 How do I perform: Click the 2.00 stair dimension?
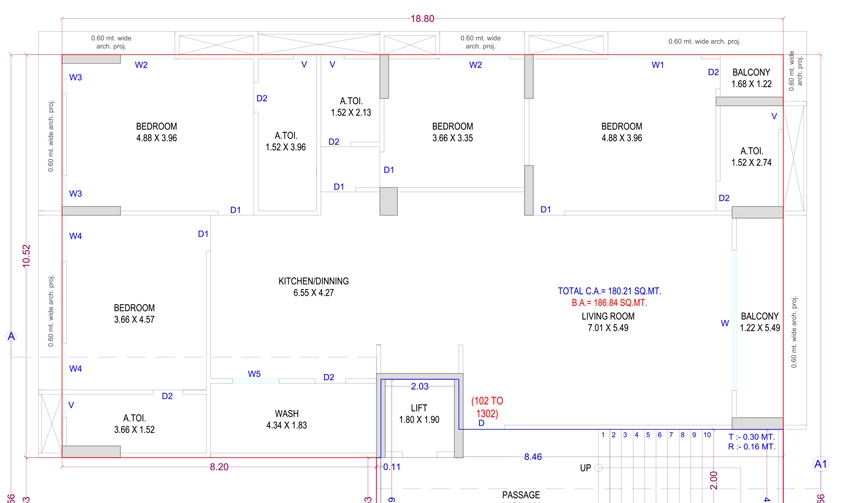[x=713, y=480]
